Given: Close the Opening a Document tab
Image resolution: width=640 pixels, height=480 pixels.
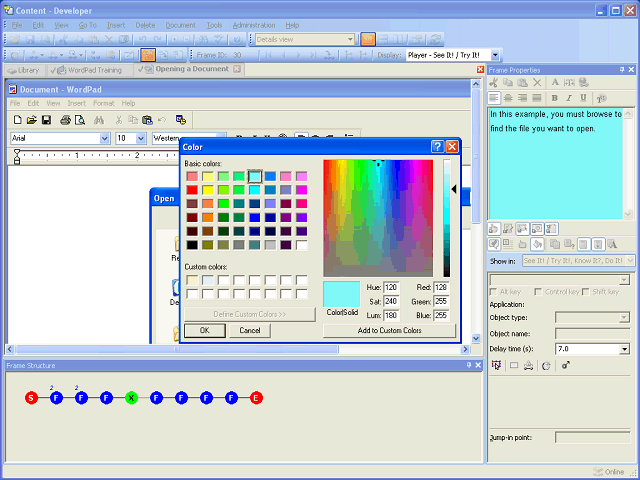Looking at the screenshot, I should 237,69.
